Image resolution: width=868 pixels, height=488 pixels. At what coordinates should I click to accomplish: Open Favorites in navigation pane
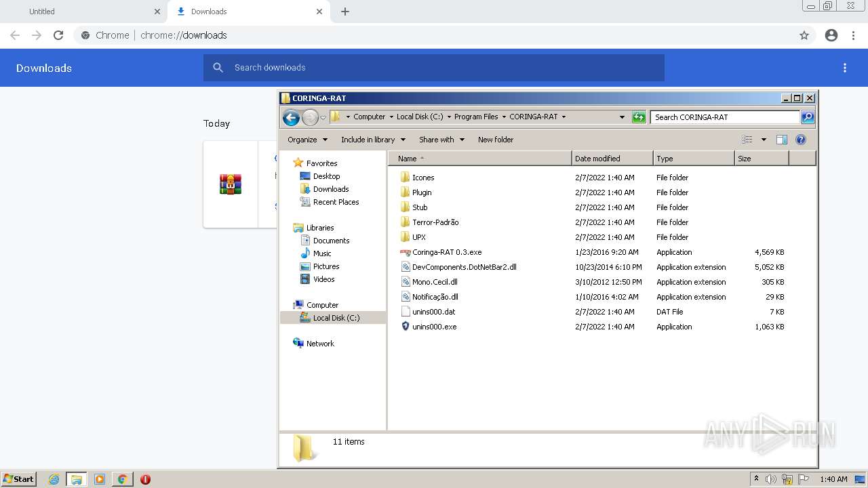tap(321, 163)
